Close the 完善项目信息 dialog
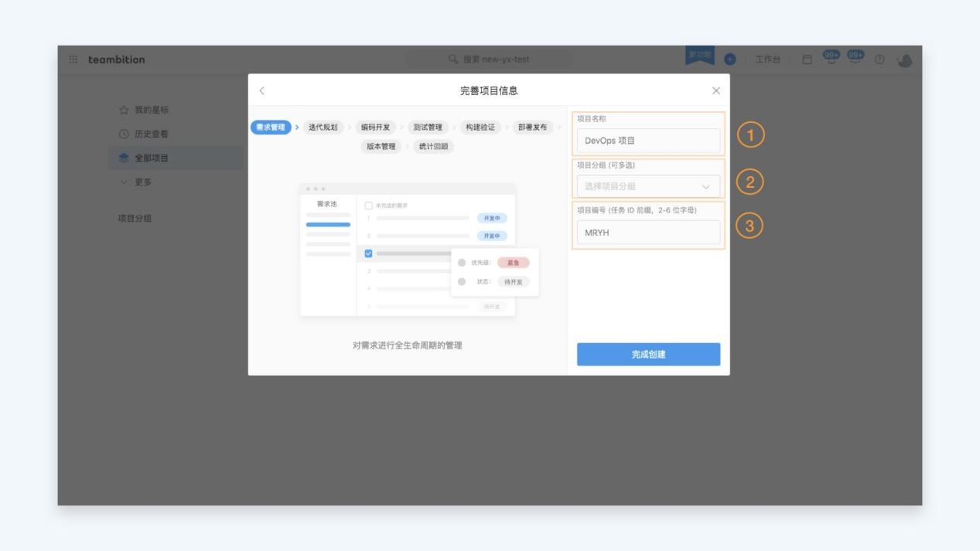 (x=715, y=90)
